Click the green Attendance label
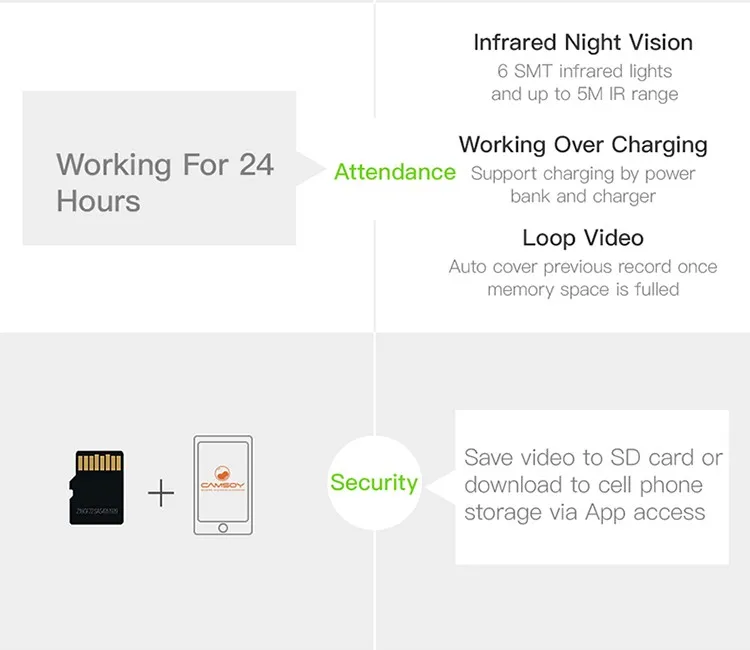 [x=395, y=172]
